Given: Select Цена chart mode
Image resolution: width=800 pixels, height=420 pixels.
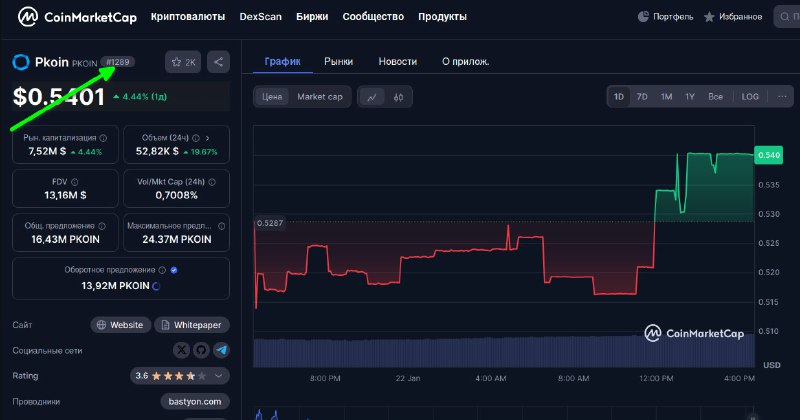Looking at the screenshot, I should 272,97.
